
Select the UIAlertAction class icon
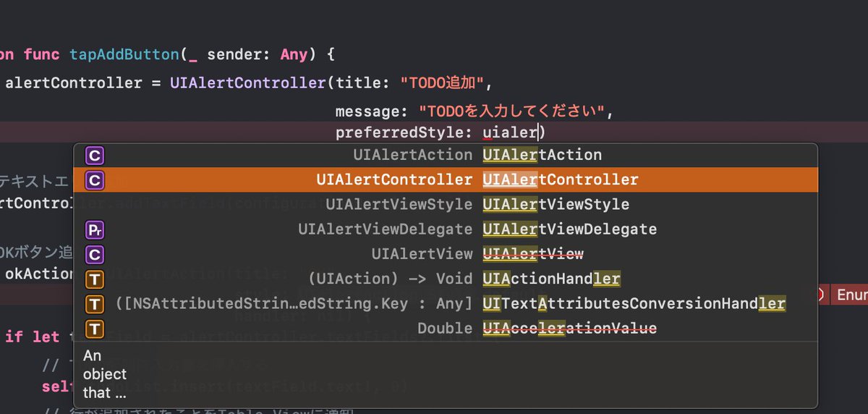pos(95,156)
